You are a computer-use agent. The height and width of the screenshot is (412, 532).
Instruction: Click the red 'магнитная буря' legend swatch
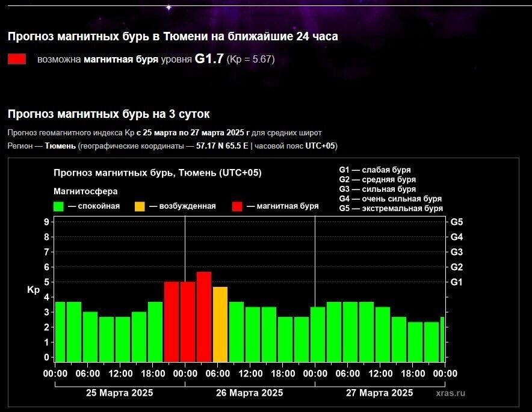(237, 206)
